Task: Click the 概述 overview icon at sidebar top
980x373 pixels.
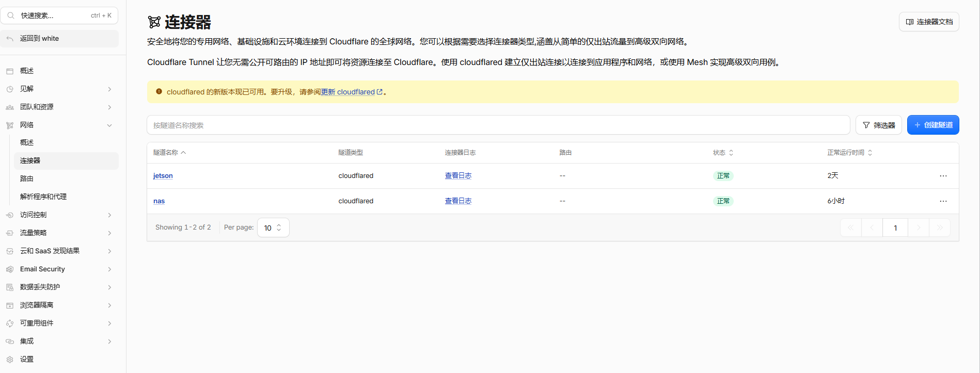Action: click(10, 71)
